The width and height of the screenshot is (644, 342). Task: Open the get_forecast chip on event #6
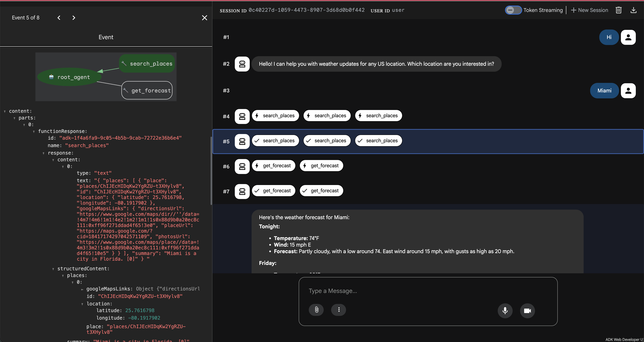[274, 165]
